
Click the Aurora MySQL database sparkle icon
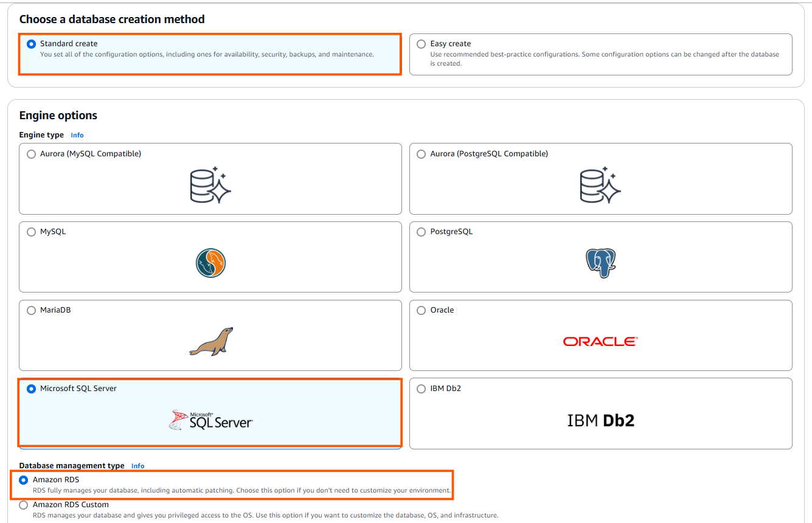(x=210, y=185)
